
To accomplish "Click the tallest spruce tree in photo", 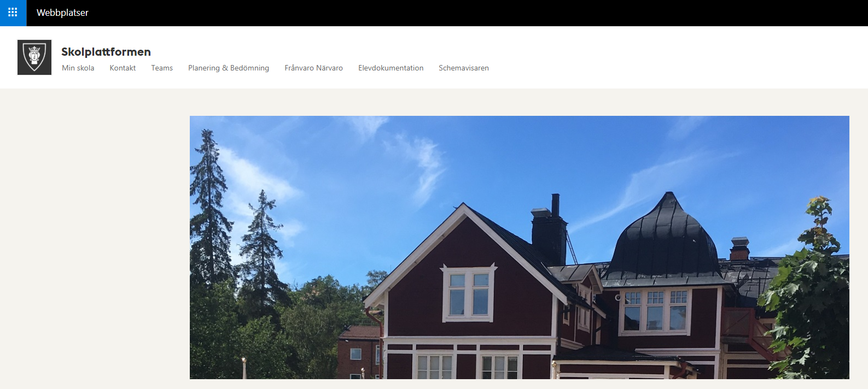I will pyautogui.click(x=208, y=219).
